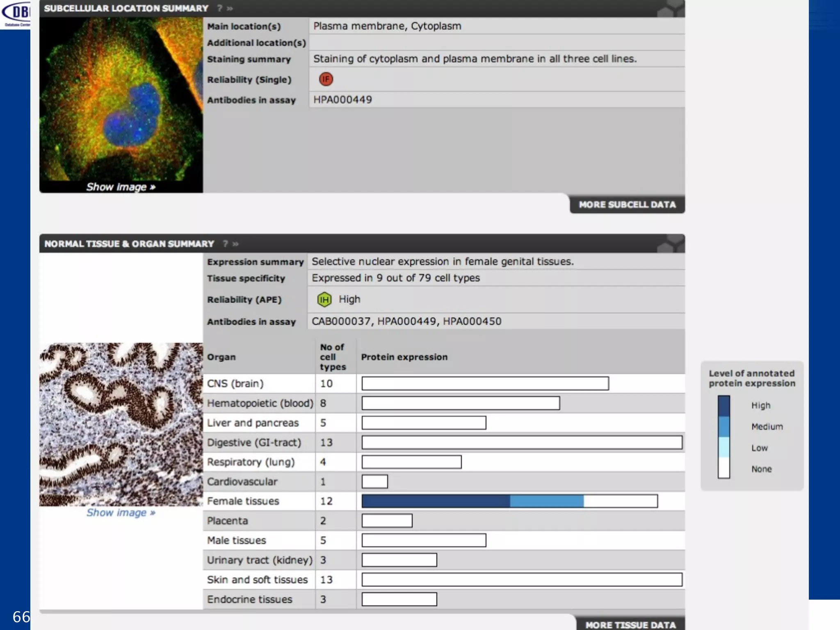Click the Low color swatch in legend
This screenshot has width=840, height=630.
(x=724, y=447)
